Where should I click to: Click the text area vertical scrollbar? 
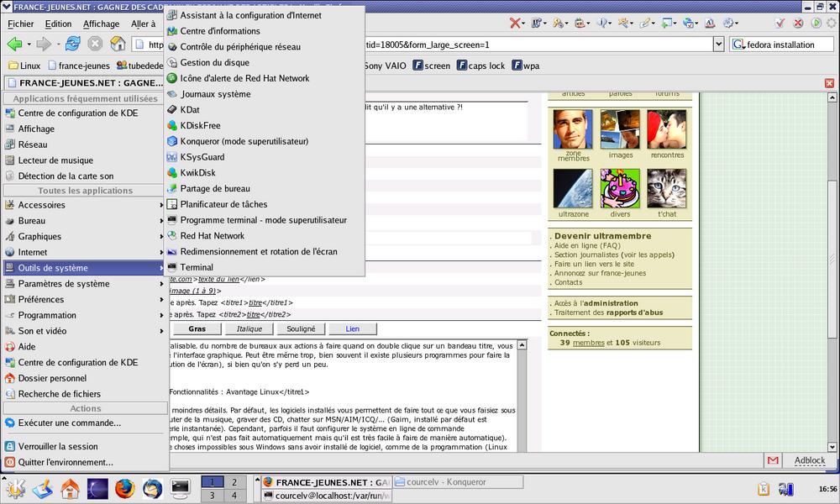click(521, 395)
